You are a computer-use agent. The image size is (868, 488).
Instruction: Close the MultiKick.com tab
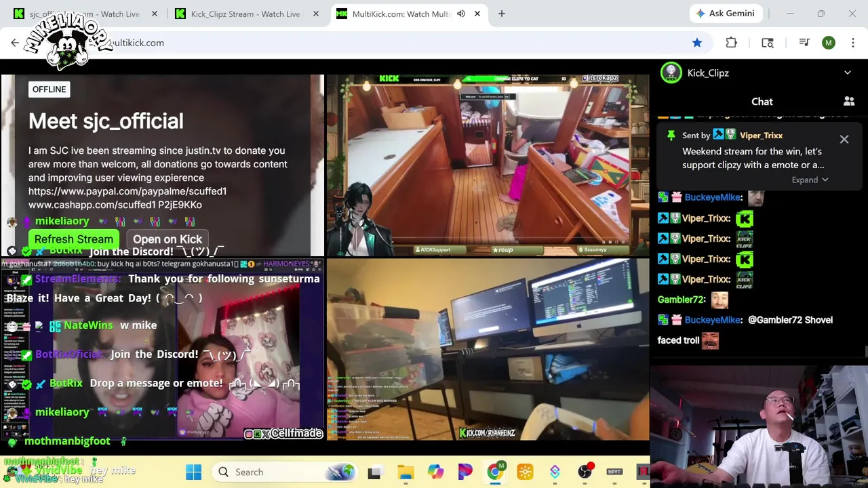477,14
